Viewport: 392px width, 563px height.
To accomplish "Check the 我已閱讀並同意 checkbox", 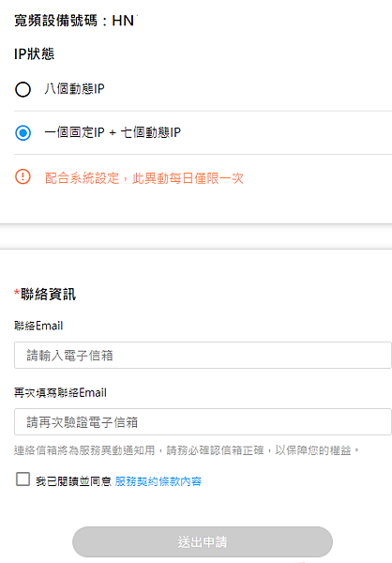I will pyautogui.click(x=23, y=479).
